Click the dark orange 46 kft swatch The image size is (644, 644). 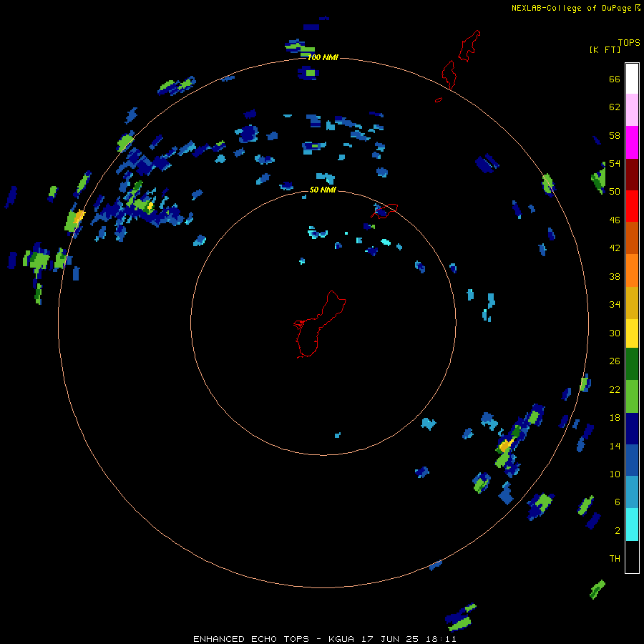click(632, 238)
